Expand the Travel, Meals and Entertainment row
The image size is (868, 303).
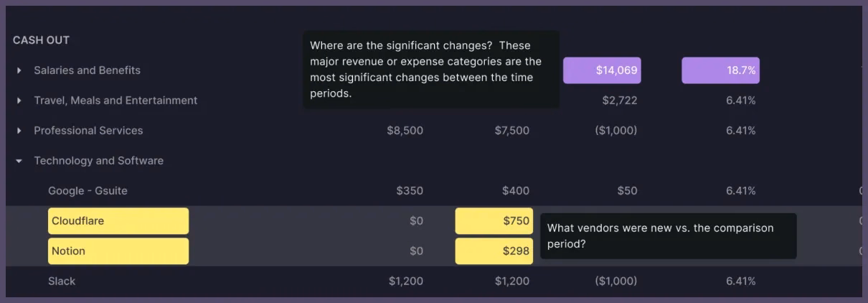pyautogui.click(x=19, y=101)
